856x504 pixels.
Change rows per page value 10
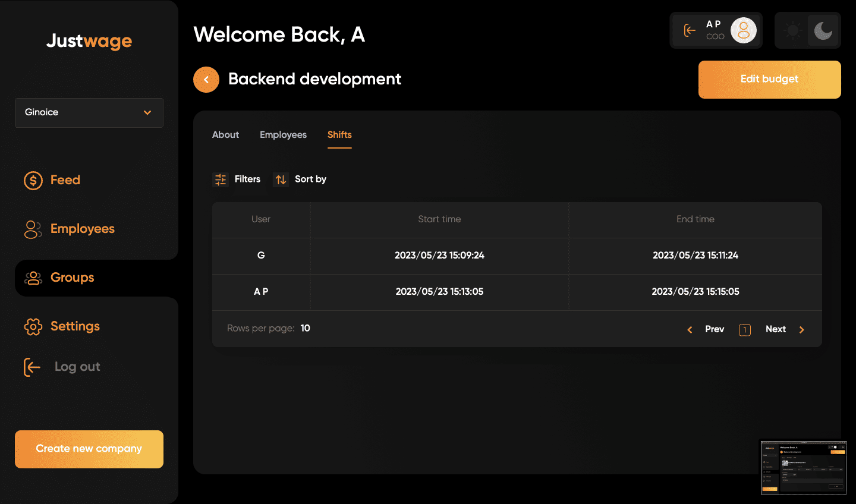pos(305,328)
